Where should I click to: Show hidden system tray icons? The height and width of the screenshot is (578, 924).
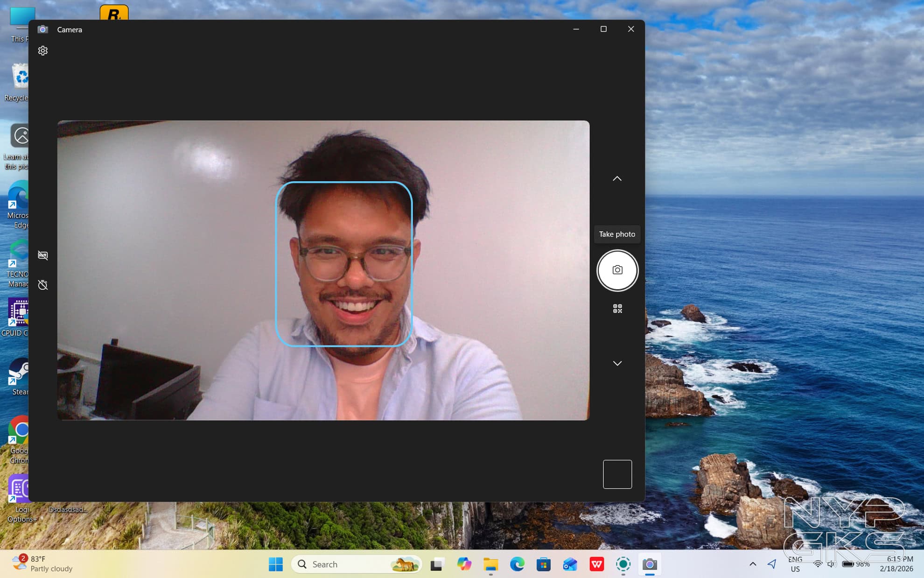[753, 564]
